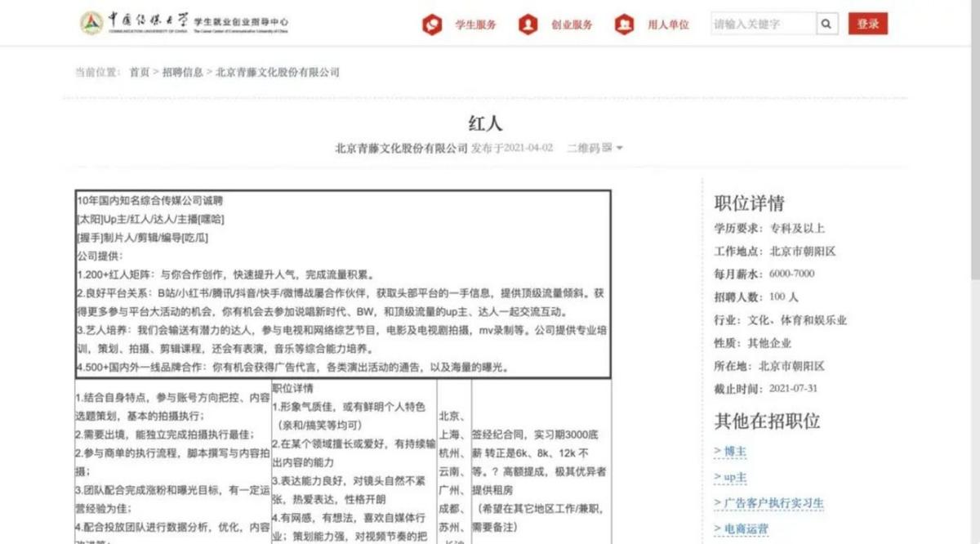Click the keyword search input field
The width and height of the screenshot is (980, 544).
coord(764,24)
